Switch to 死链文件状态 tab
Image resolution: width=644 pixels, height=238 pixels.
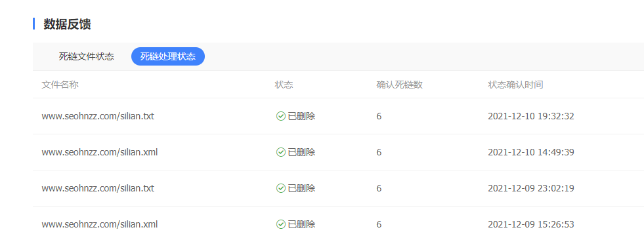(86, 56)
